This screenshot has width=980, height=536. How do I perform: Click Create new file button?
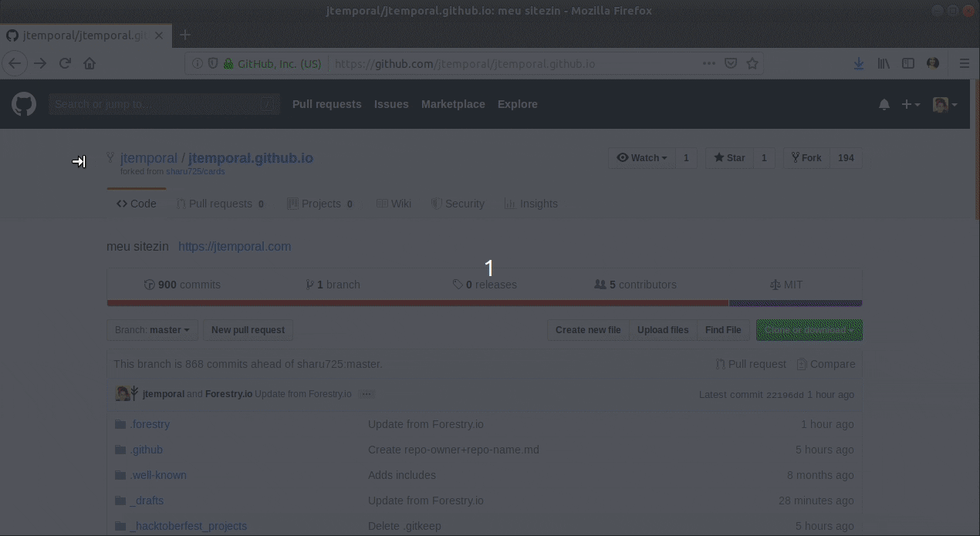click(x=588, y=330)
